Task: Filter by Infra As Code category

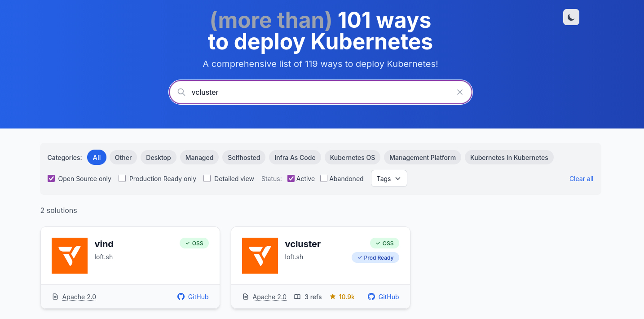Action: click(x=295, y=157)
